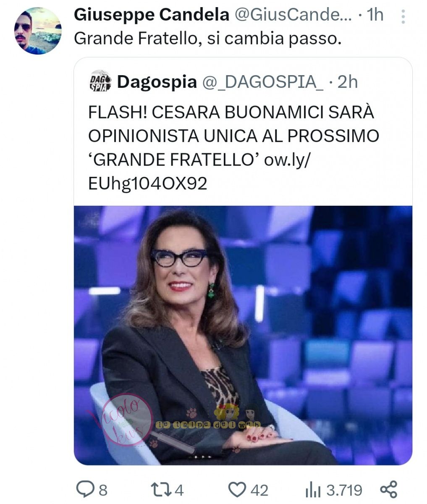The height and width of the screenshot is (504, 427).
Task: Tap the @_DAGOSPIA_ handle
Action: coord(263,82)
